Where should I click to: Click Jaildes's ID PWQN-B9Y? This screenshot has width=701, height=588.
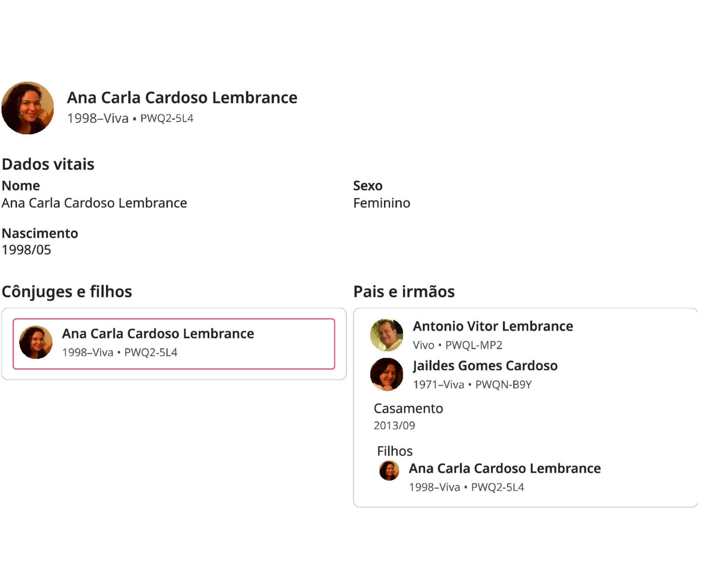click(x=503, y=384)
